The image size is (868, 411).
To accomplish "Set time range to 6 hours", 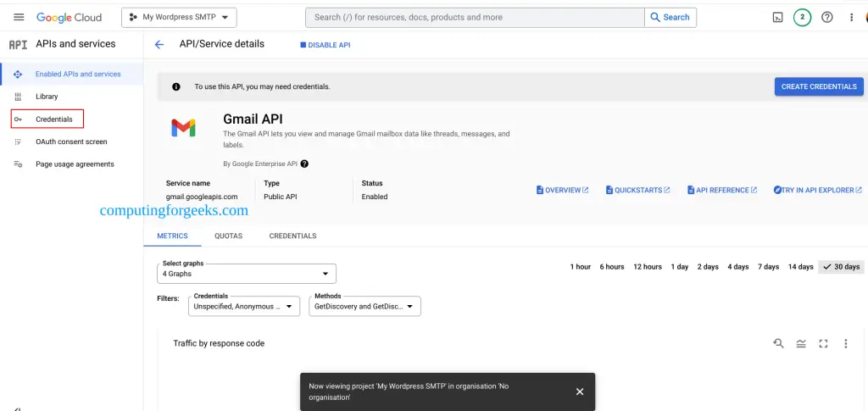I will click(x=612, y=267).
